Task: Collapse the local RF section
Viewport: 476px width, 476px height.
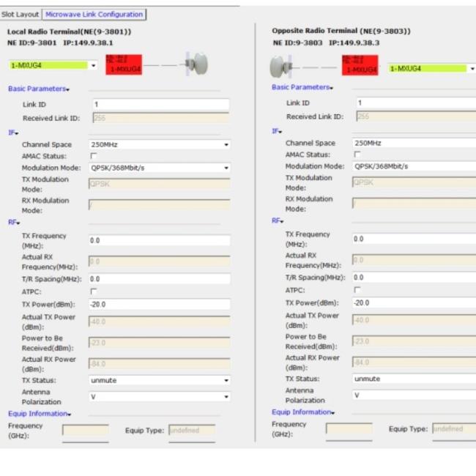Action: 13,221
